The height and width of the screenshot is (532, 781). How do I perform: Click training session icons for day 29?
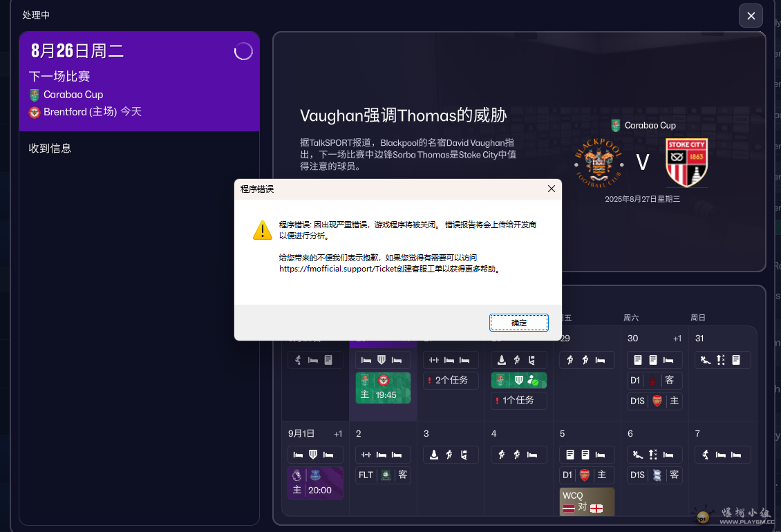tap(587, 360)
